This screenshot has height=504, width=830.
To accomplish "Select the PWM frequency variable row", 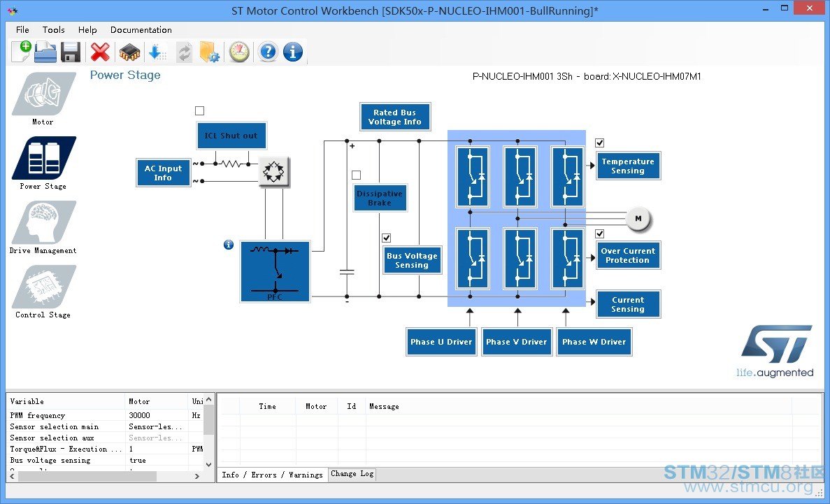I will (106, 416).
